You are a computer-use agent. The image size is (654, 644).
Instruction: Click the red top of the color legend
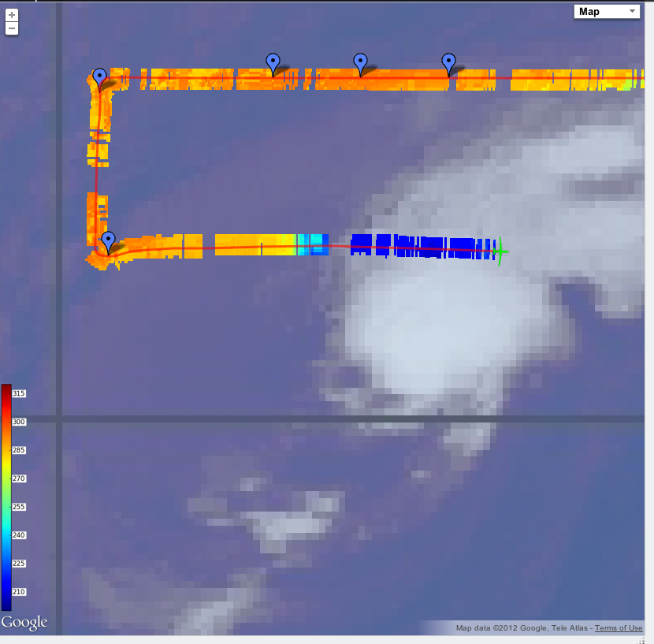pyautogui.click(x=6, y=391)
